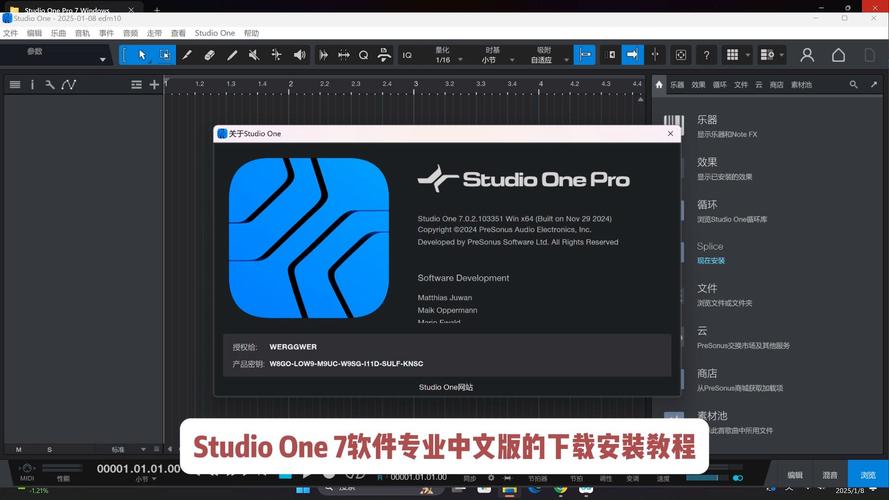Click the Studio One网站 link

446,387
